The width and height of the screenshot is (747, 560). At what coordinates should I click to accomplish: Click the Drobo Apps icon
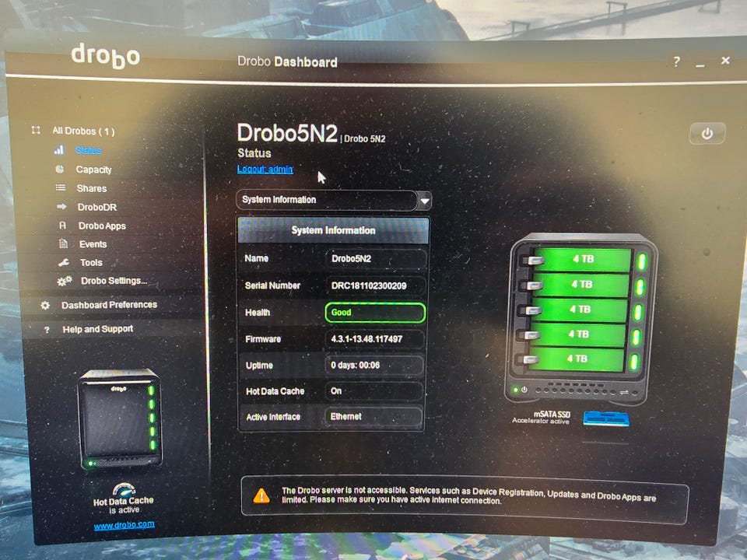[62, 226]
